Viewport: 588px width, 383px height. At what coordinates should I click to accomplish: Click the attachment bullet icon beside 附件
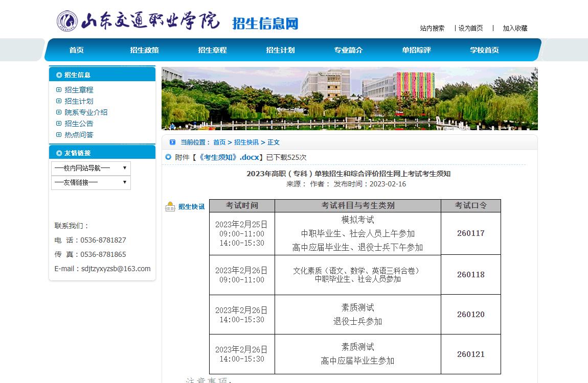point(168,157)
